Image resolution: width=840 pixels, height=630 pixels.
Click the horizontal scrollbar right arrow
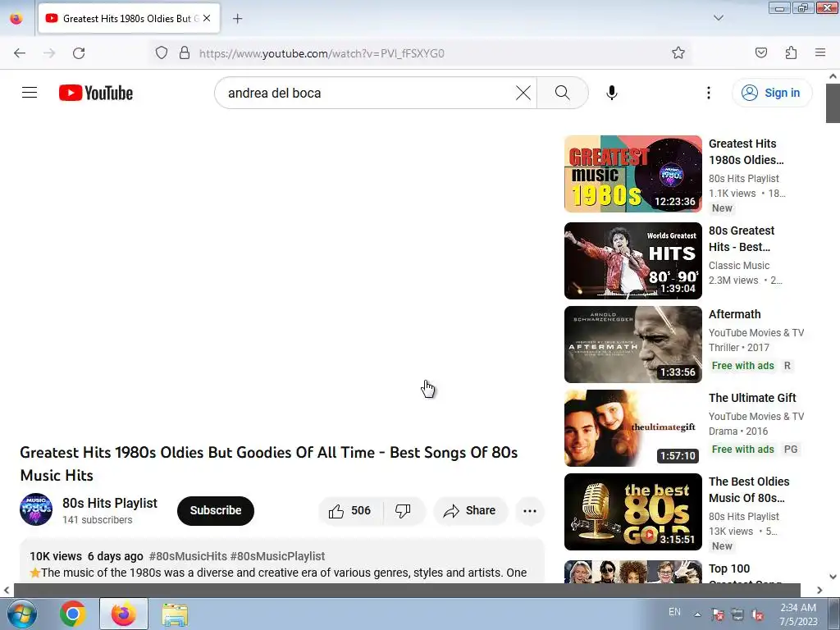[819, 590]
